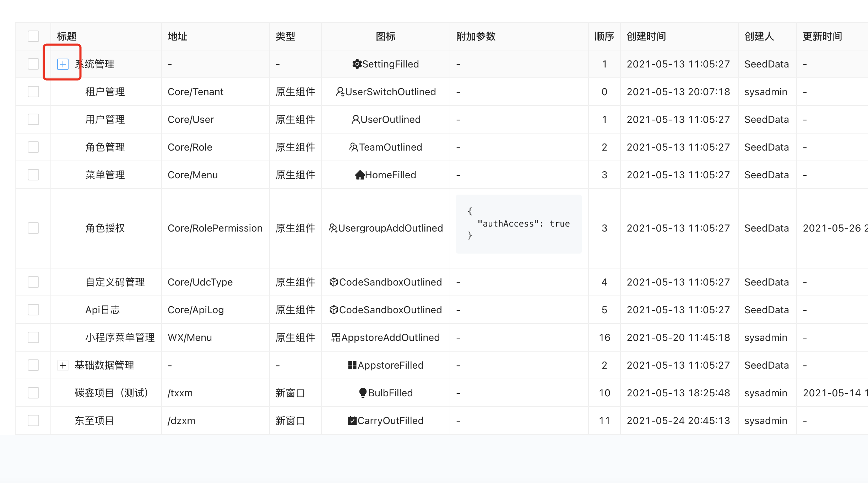Click the SettingFilled gear icon
The height and width of the screenshot is (483, 868).
357,64
